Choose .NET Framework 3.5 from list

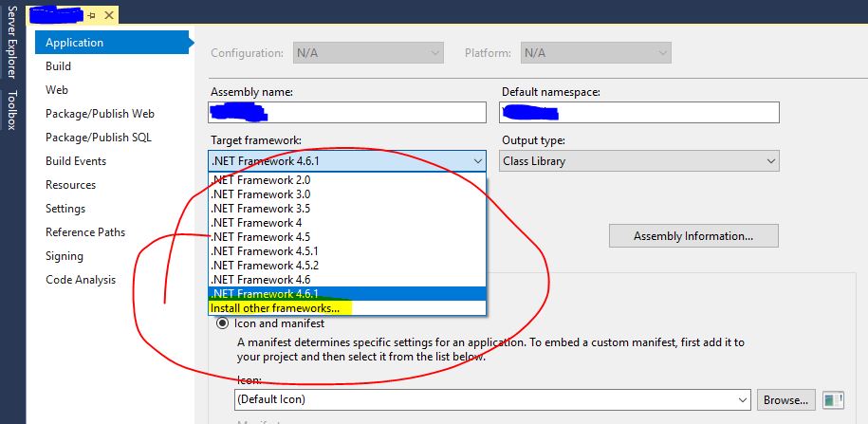point(347,209)
